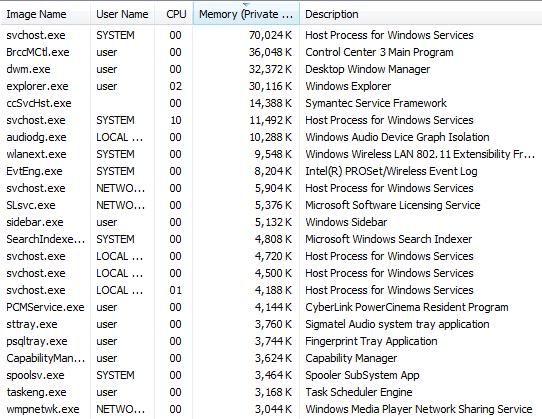Select the wlanext.exe process
Image resolution: width=542 pixels, height=419 pixels.
[x=271, y=154]
